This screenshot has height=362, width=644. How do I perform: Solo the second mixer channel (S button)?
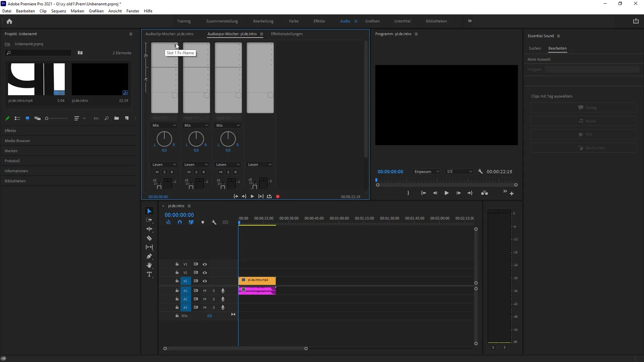[196, 172]
